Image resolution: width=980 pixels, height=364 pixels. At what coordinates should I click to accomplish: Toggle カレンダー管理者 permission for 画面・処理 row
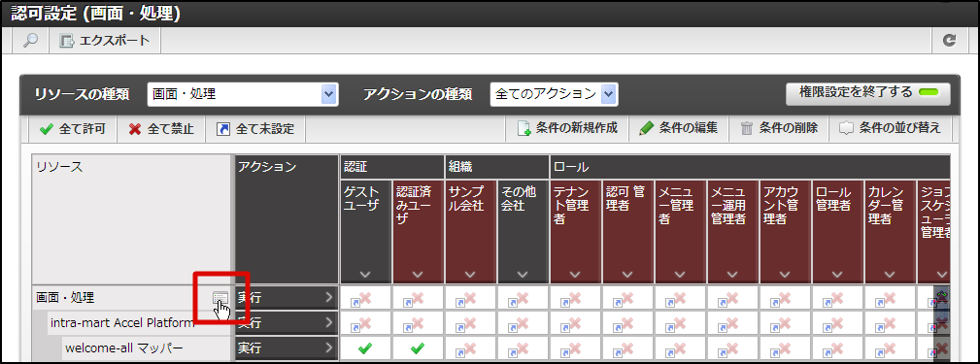click(x=891, y=298)
